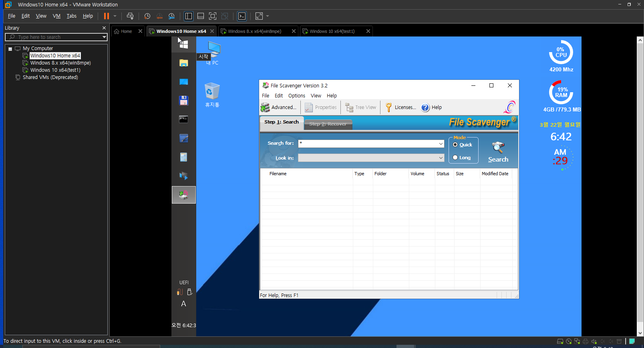Select the Quick mode radio button
Viewport: 644px width, 348px height.
(455, 145)
